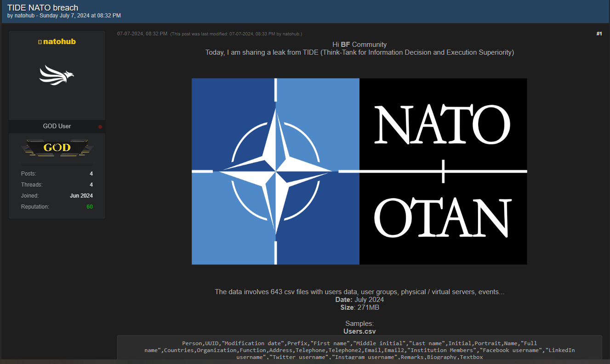Click the Joined Jun 2024 row
Image resolution: width=610 pixels, height=364 pixels.
pos(57,196)
